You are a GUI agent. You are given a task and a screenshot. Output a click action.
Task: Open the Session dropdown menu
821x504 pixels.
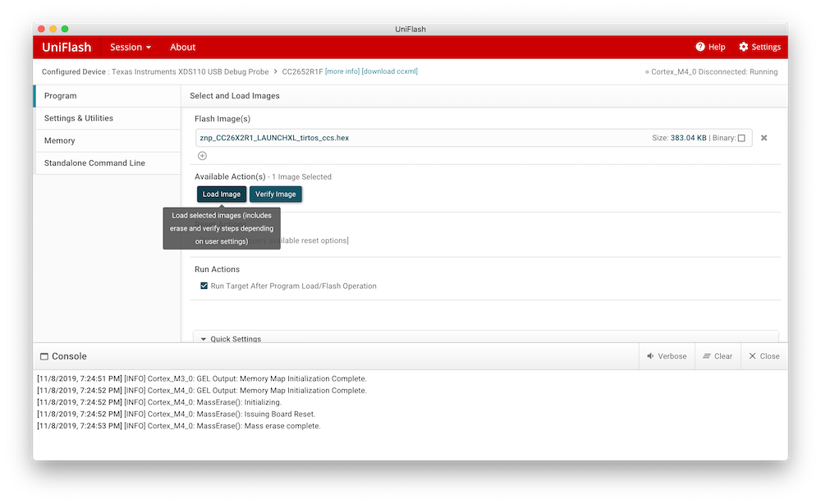(x=131, y=47)
